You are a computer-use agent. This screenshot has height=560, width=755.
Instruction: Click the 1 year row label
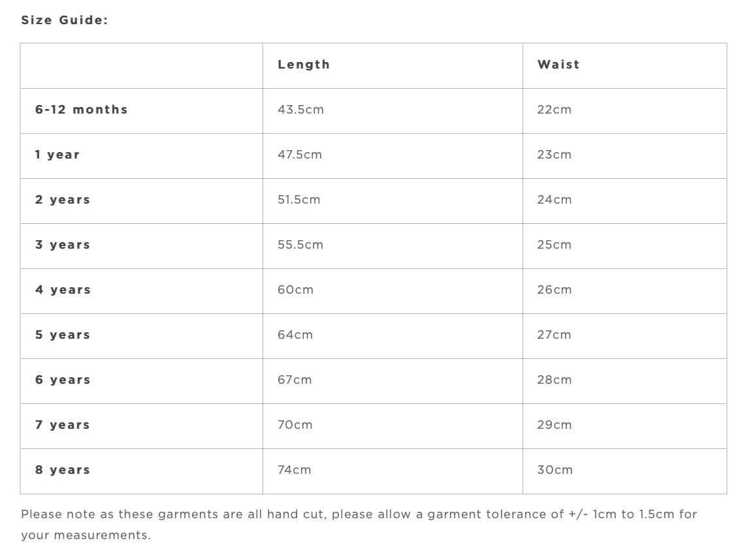pyautogui.click(x=57, y=155)
